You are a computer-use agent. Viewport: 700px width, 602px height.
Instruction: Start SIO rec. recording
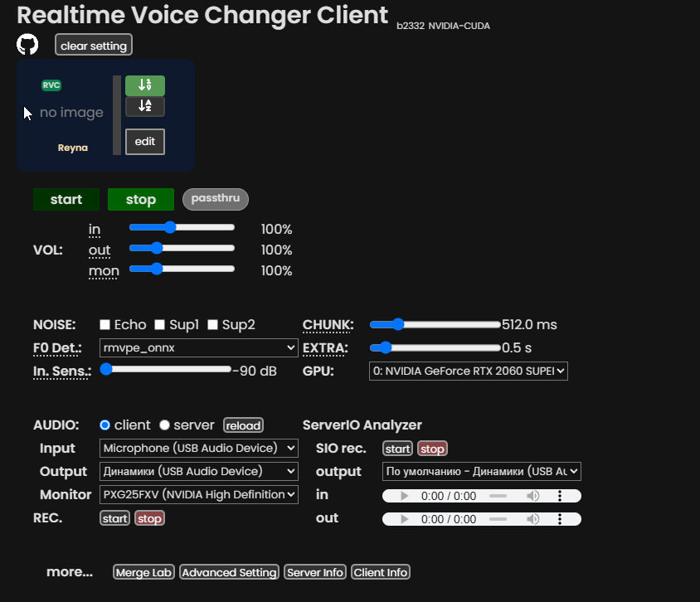click(397, 449)
